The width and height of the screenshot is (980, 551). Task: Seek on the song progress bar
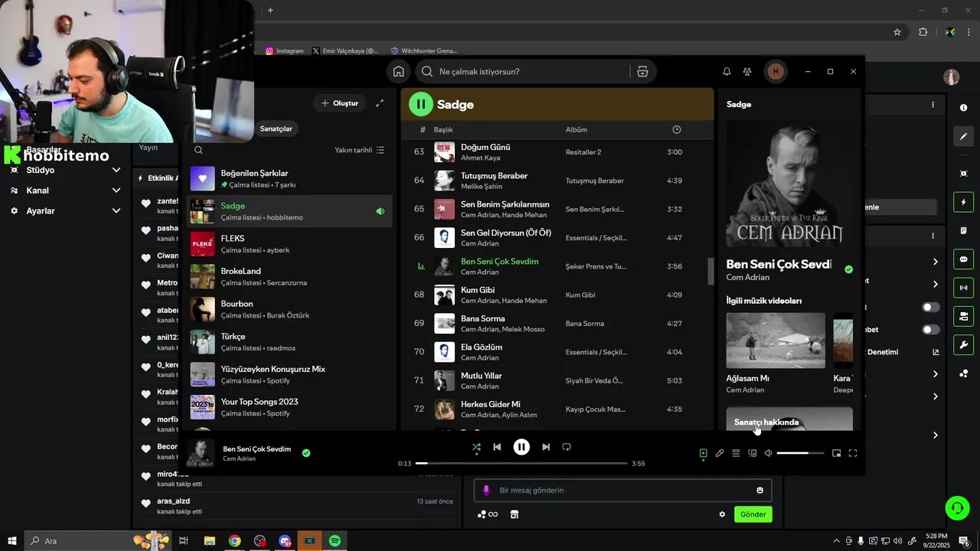click(x=521, y=463)
